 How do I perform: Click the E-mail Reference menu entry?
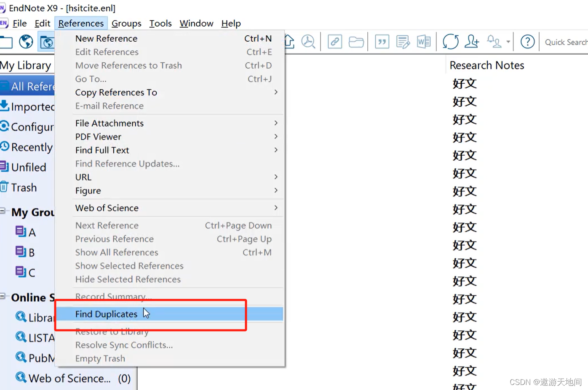click(x=170, y=106)
